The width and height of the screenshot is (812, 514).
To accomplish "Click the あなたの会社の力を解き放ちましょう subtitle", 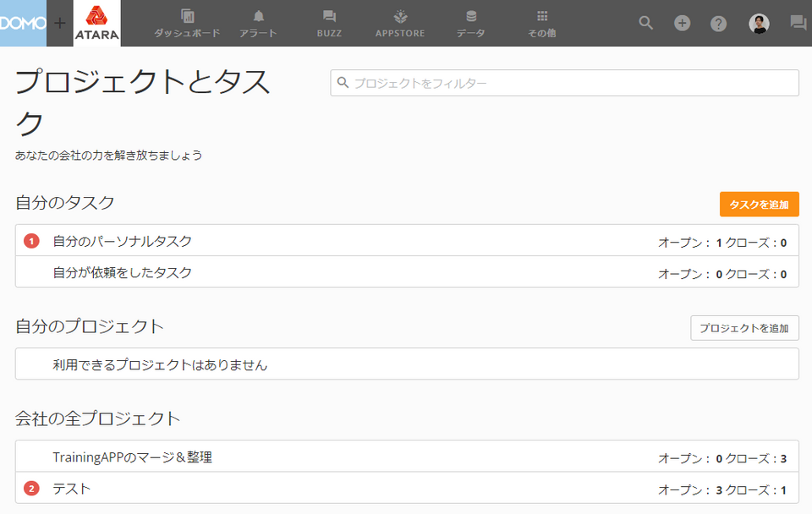I will (x=109, y=155).
